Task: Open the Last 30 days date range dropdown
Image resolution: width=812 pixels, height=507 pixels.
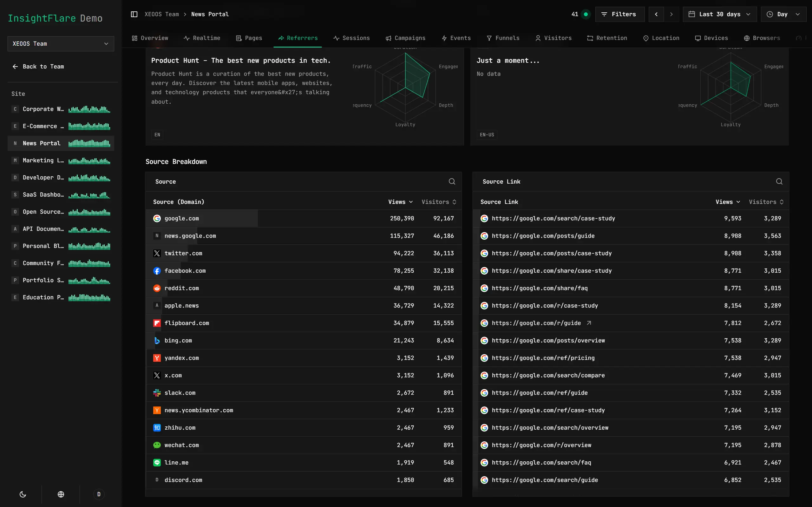Action: 720,14
